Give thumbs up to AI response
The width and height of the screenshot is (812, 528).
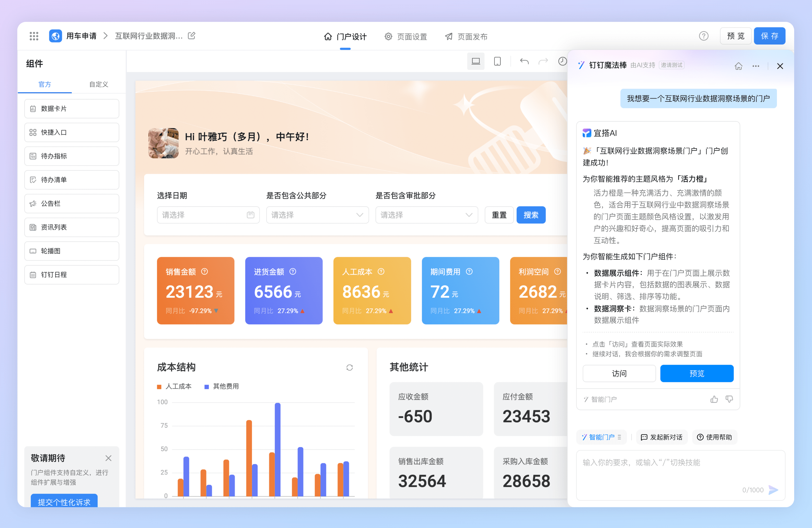[x=714, y=399]
